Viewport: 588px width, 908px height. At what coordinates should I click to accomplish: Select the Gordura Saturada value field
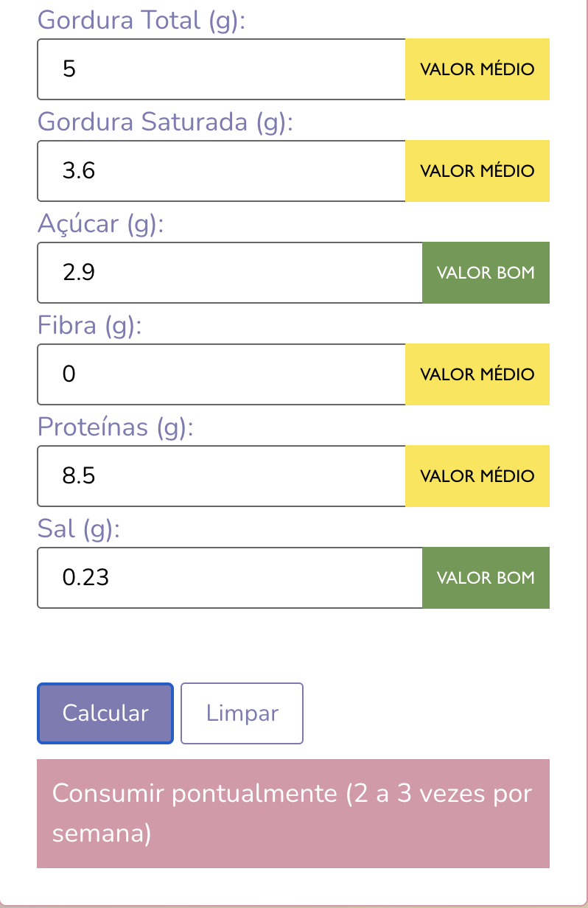[x=221, y=171]
